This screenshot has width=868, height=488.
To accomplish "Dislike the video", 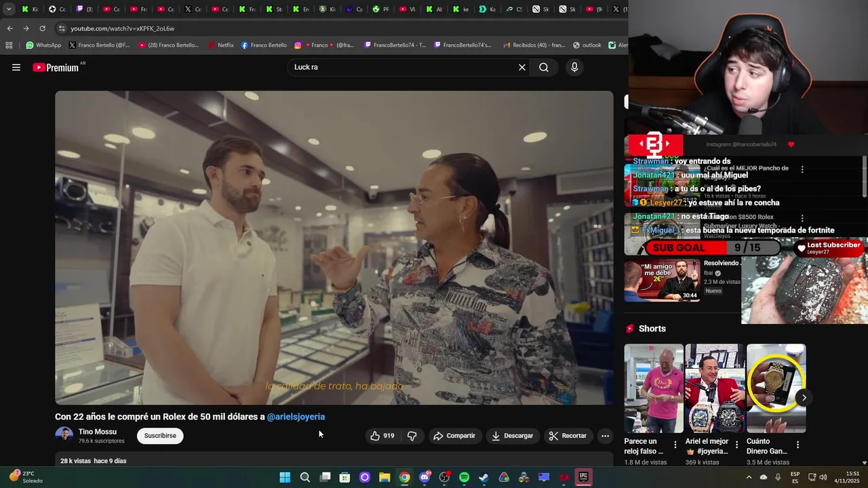I will [x=412, y=436].
